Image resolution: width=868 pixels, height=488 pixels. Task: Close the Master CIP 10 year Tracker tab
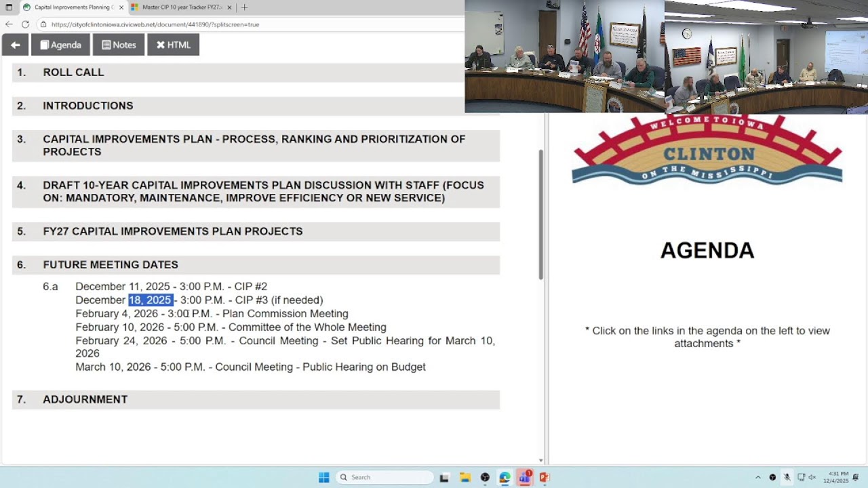click(x=229, y=7)
